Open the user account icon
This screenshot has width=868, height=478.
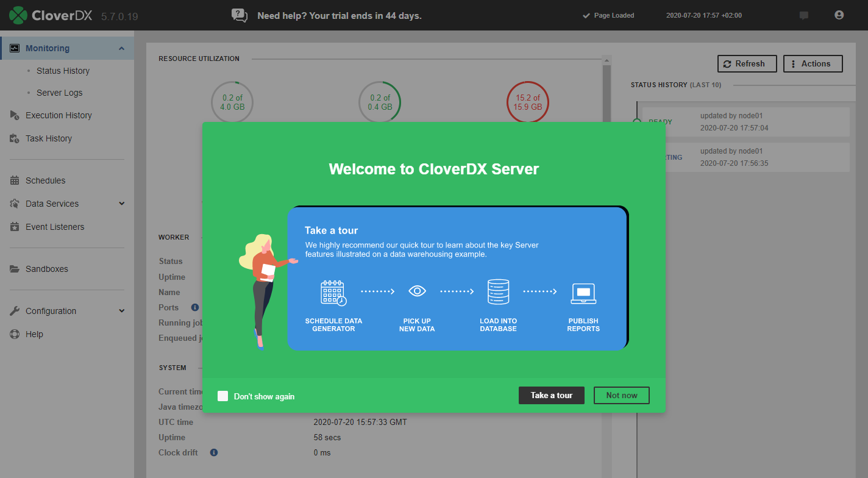[x=839, y=15]
